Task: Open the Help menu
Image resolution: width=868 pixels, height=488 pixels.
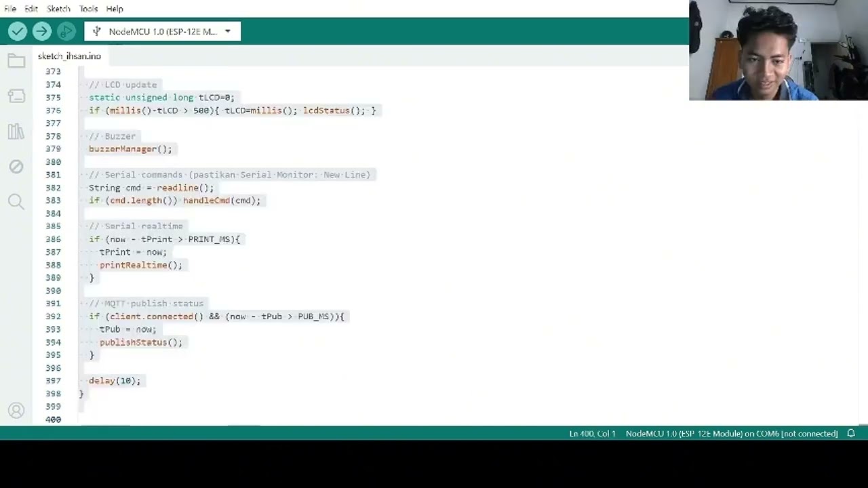Action: click(115, 9)
